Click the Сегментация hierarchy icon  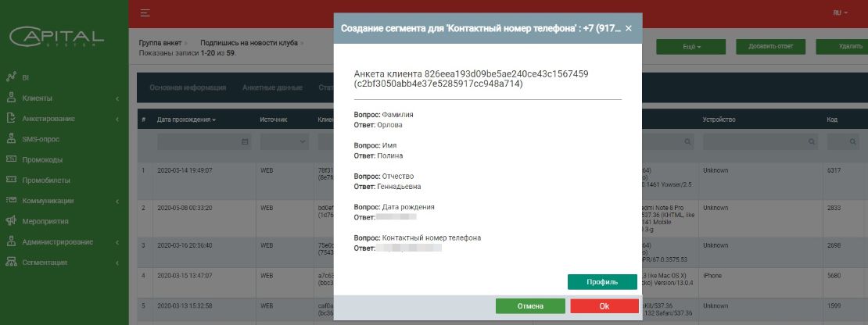[10, 262]
